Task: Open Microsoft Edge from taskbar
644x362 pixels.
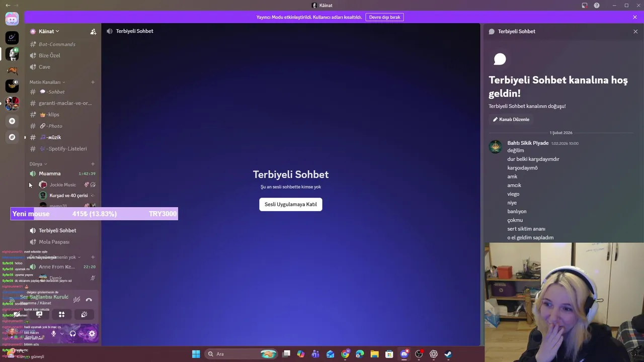Action: (x=360, y=354)
